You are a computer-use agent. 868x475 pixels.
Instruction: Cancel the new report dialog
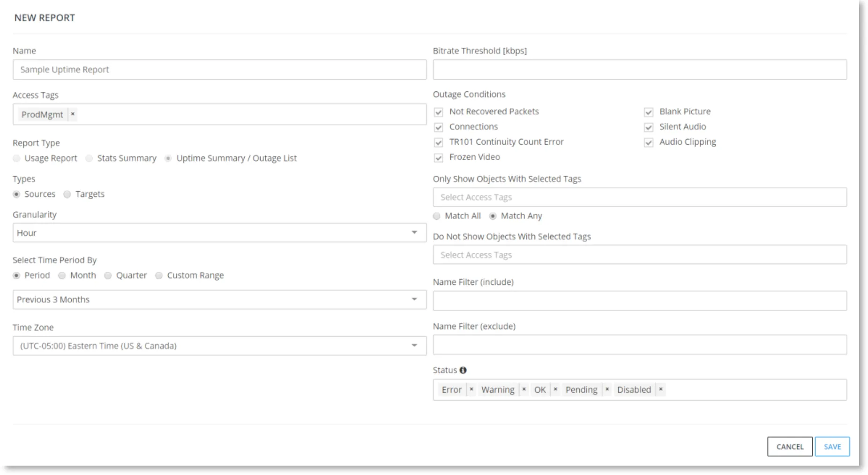790,446
